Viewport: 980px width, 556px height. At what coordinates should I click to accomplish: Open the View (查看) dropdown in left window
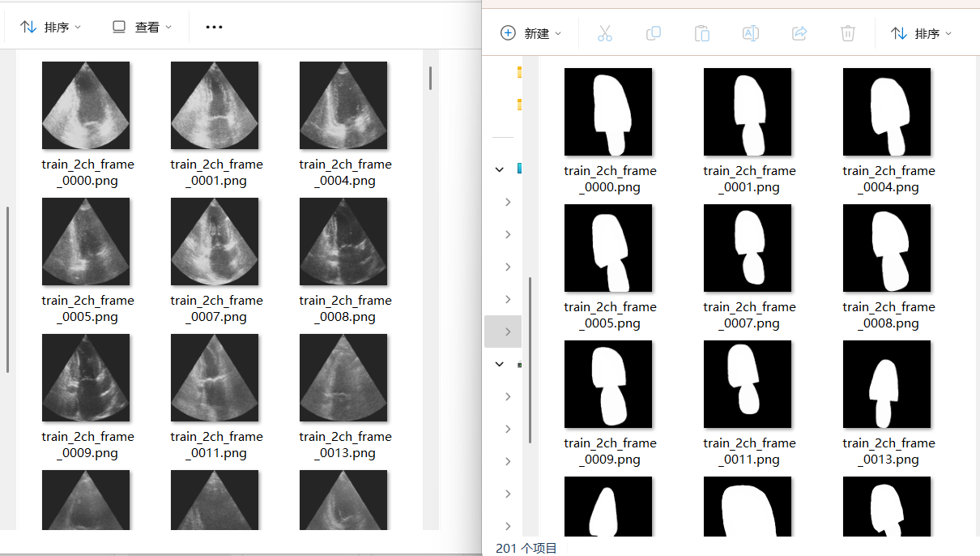(142, 27)
